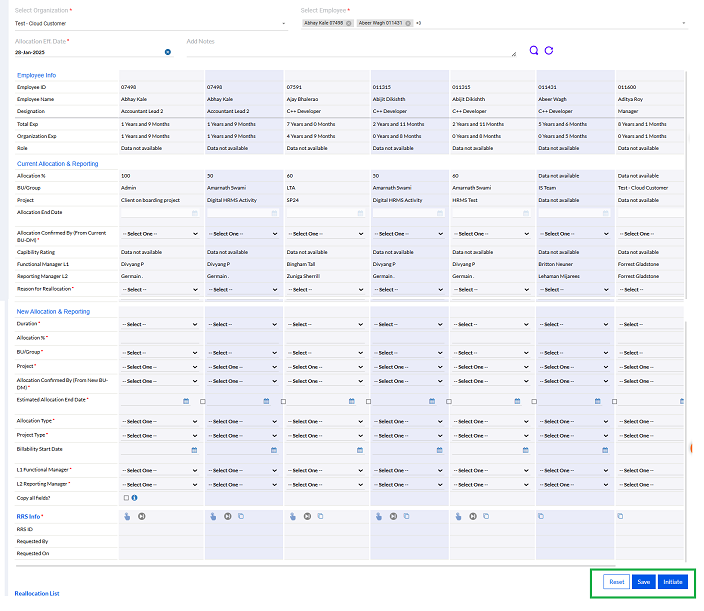Click the RRS copy icon in Aditya Roy's column

pos(620,516)
